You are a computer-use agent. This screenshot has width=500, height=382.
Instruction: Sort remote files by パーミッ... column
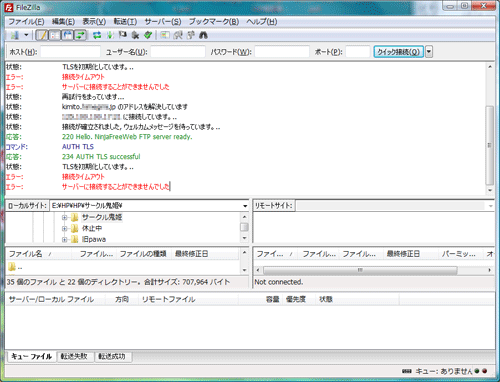[x=461, y=254]
